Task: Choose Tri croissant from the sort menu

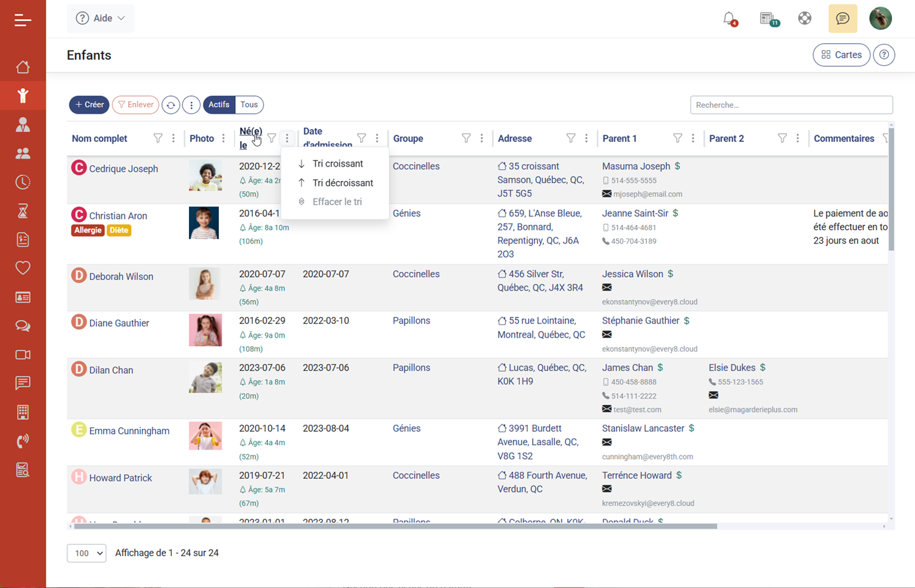Action: 338,163
